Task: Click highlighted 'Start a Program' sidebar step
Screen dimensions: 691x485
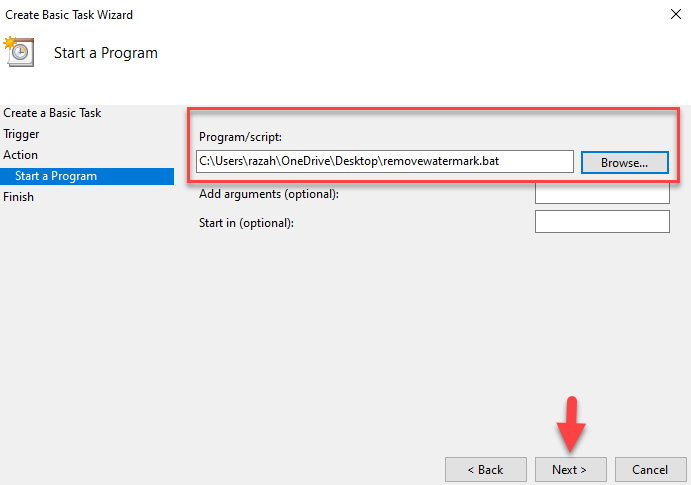Action: (x=56, y=176)
